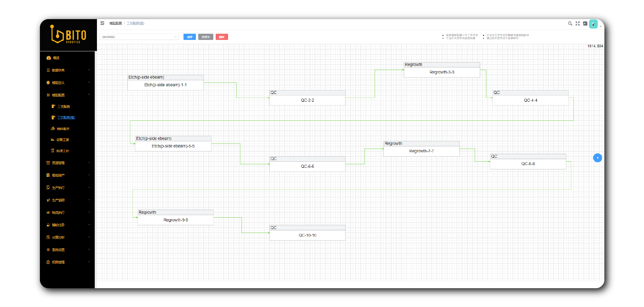The width and height of the screenshot is (644, 307).
Task: Click the blue 保存 save button
Action: pyautogui.click(x=190, y=37)
